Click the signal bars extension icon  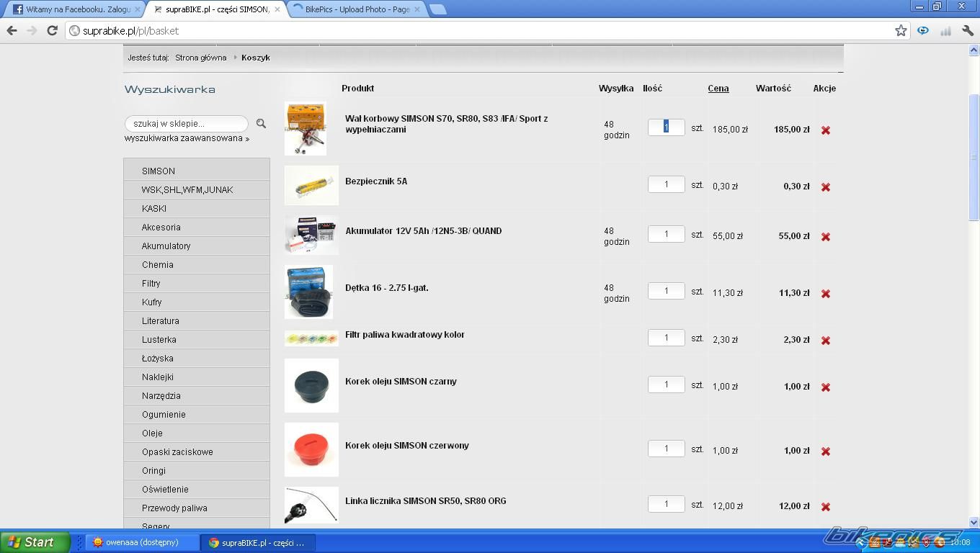pos(945,30)
